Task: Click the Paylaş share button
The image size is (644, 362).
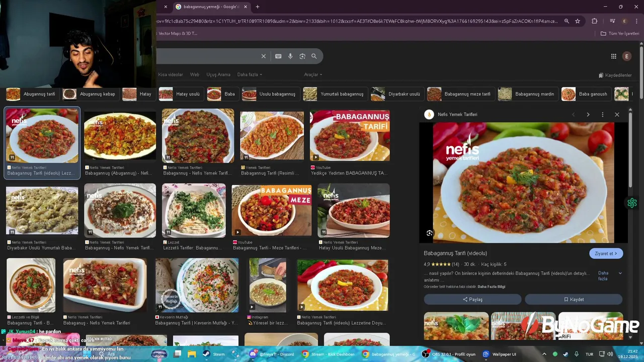Action: click(x=472, y=299)
